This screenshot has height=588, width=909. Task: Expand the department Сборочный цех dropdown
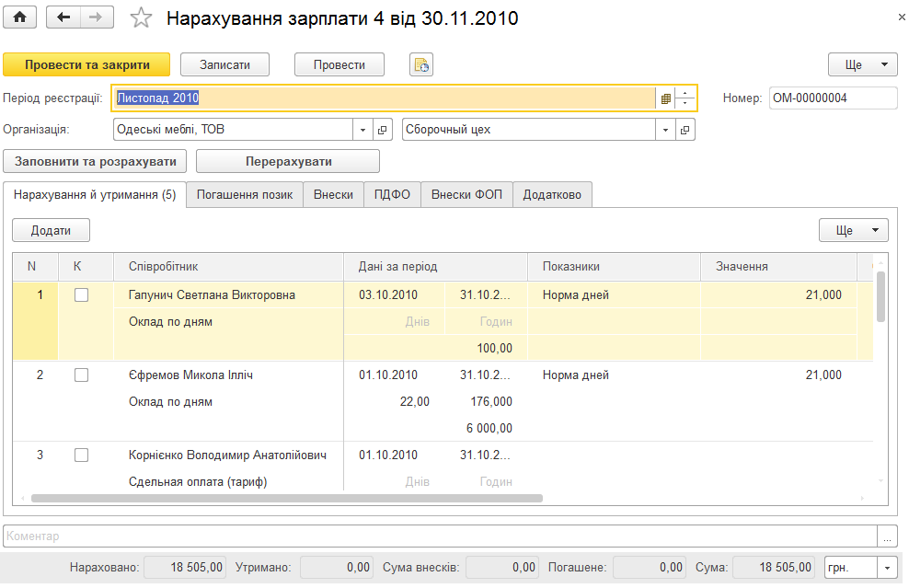coord(665,130)
